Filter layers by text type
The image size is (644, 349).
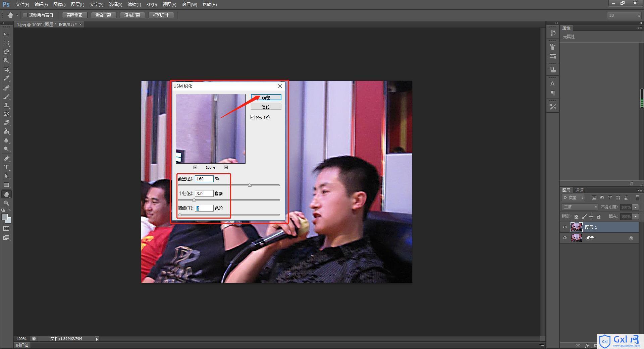coord(610,198)
